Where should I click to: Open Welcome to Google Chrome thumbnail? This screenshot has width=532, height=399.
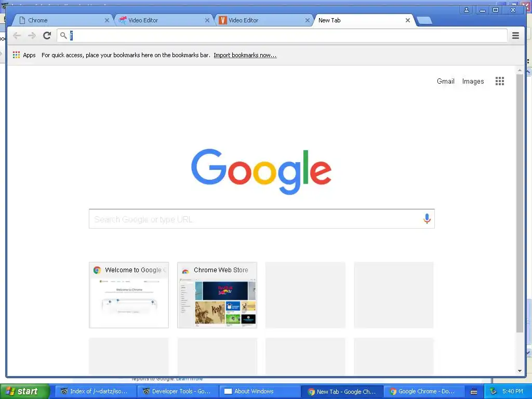[x=129, y=295]
